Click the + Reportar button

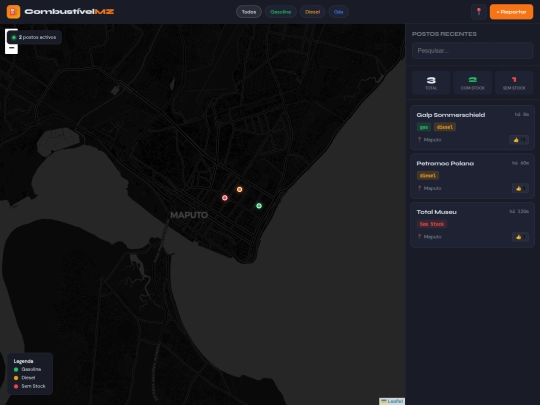coord(511,12)
